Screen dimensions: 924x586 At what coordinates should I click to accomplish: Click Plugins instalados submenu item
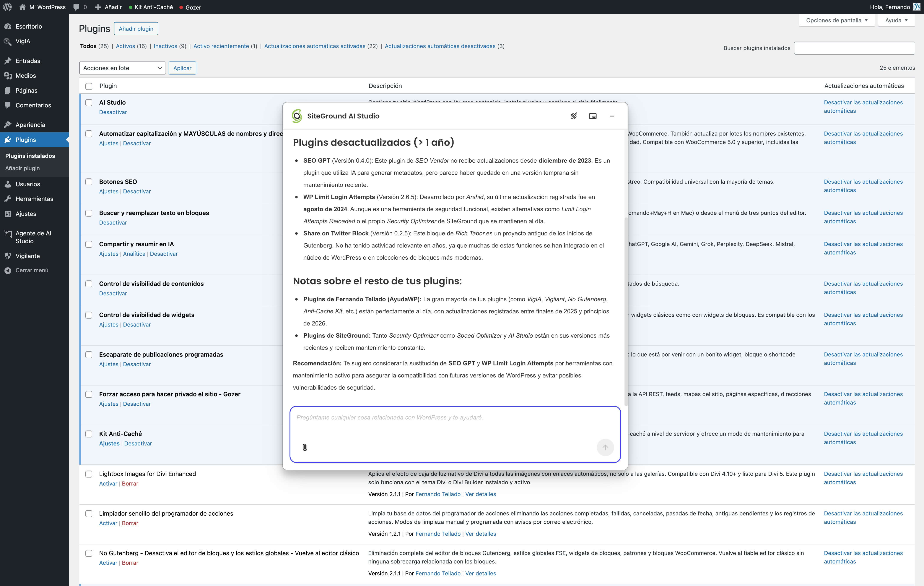(30, 156)
